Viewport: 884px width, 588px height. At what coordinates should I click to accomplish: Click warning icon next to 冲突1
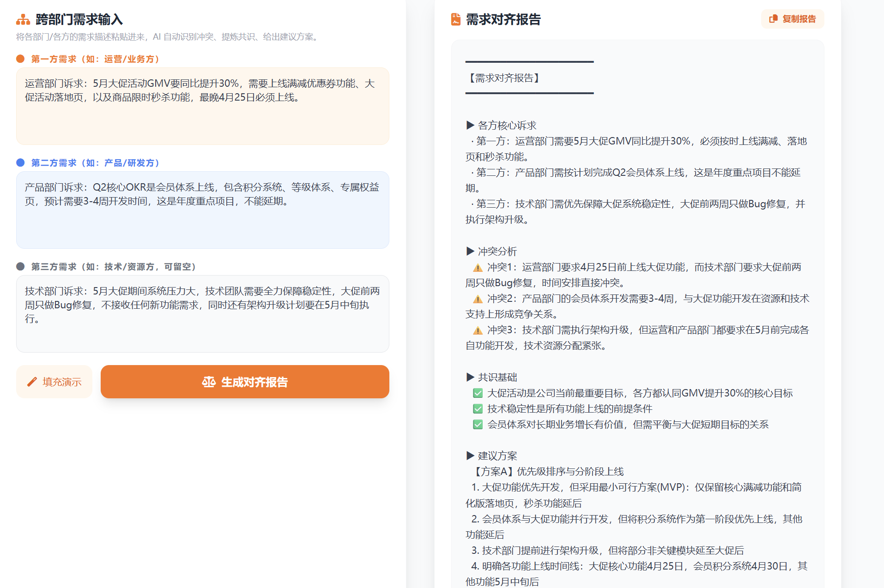click(478, 268)
